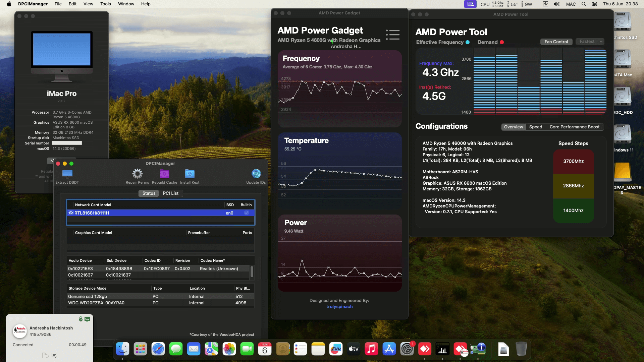The height and width of the screenshot is (362, 644).
Task: Open FaceTime from the Dock
Action: pos(247,349)
